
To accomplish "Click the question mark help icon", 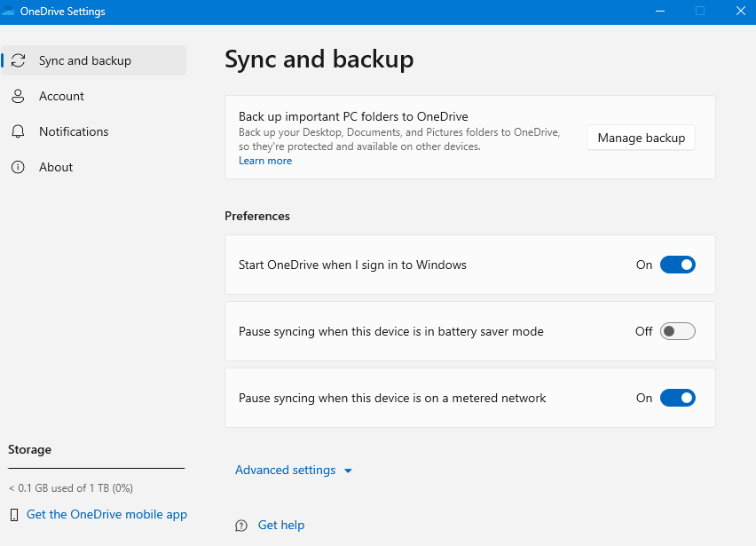I will coord(241,526).
